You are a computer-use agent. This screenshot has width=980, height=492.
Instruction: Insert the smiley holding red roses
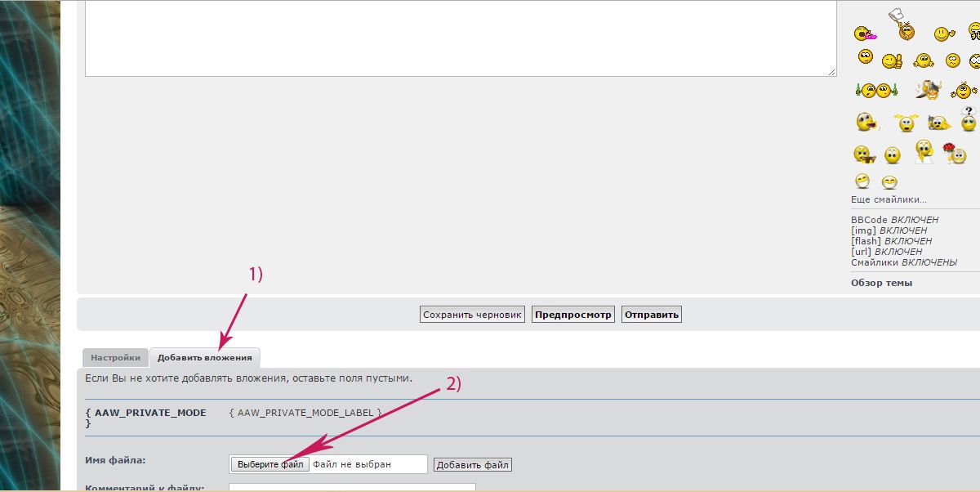point(953,152)
